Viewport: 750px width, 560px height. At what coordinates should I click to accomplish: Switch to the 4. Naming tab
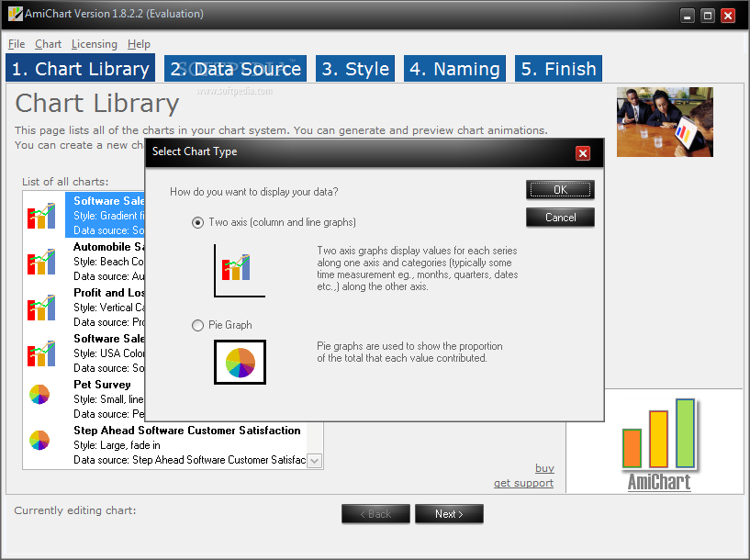[454, 69]
